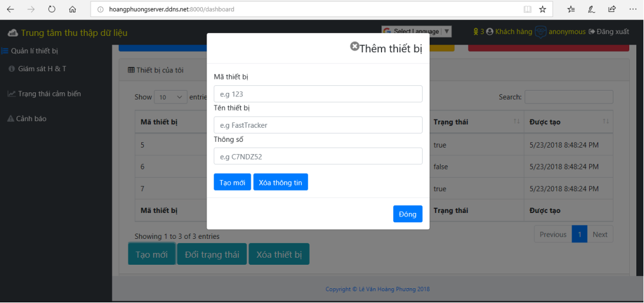Go back with browser back arrow

[x=10, y=9]
